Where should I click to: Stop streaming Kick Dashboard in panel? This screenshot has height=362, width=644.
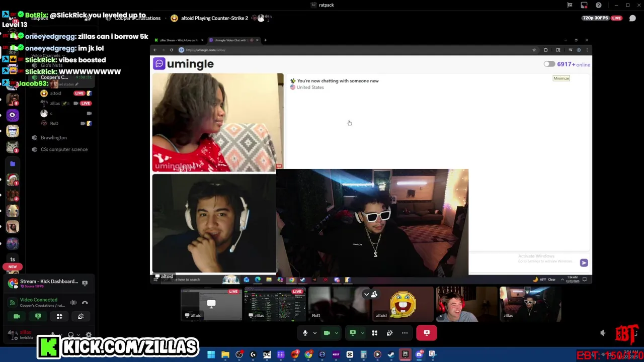pos(85,284)
